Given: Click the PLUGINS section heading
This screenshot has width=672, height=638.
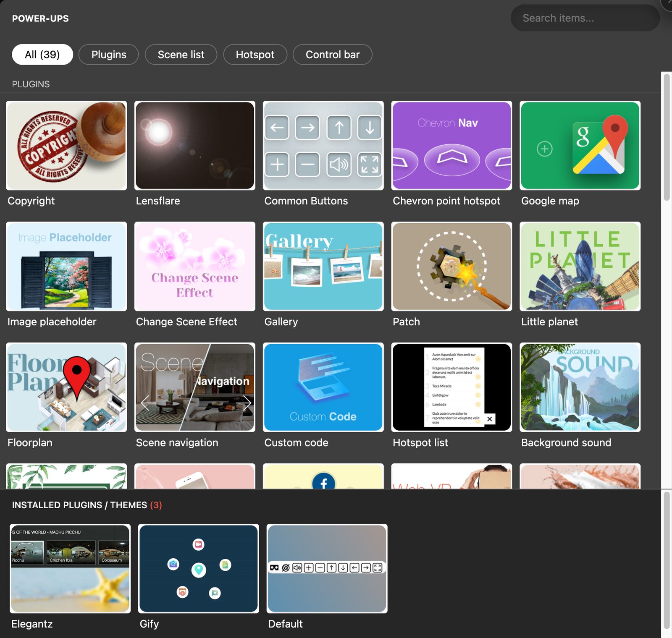Looking at the screenshot, I should pos(31,84).
